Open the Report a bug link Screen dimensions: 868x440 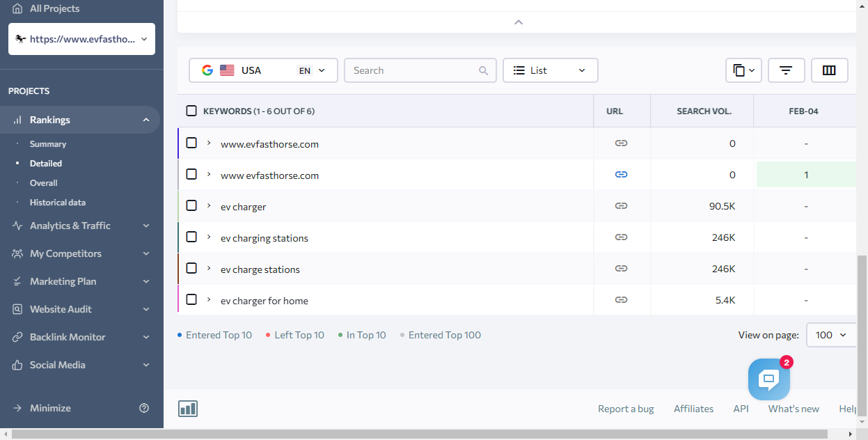pyautogui.click(x=626, y=409)
